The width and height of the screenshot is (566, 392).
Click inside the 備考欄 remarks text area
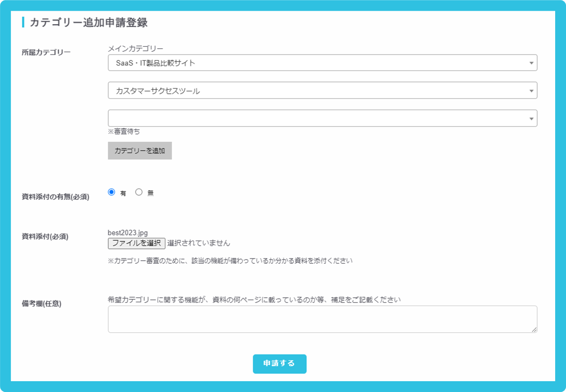[320, 318]
